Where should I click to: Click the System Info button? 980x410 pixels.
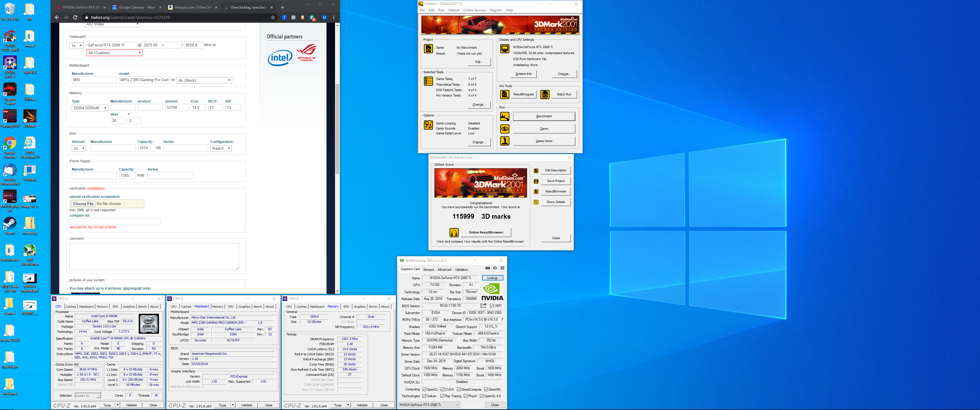point(524,74)
